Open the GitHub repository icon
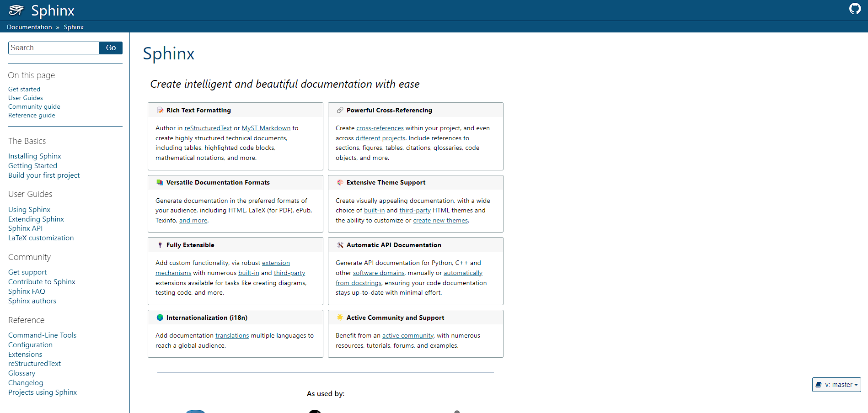 coord(855,9)
